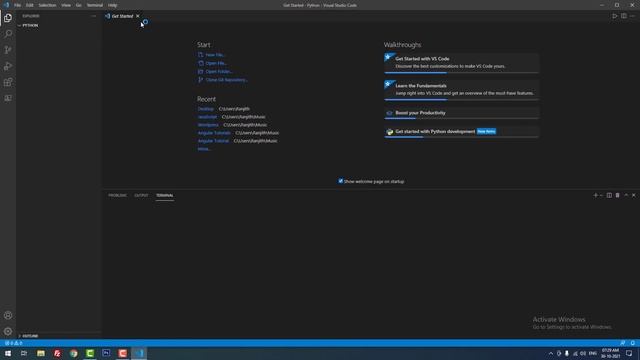Image resolution: width=640 pixels, height=360 pixels.
Task: Open the Search view icon
Action: pos(8,34)
